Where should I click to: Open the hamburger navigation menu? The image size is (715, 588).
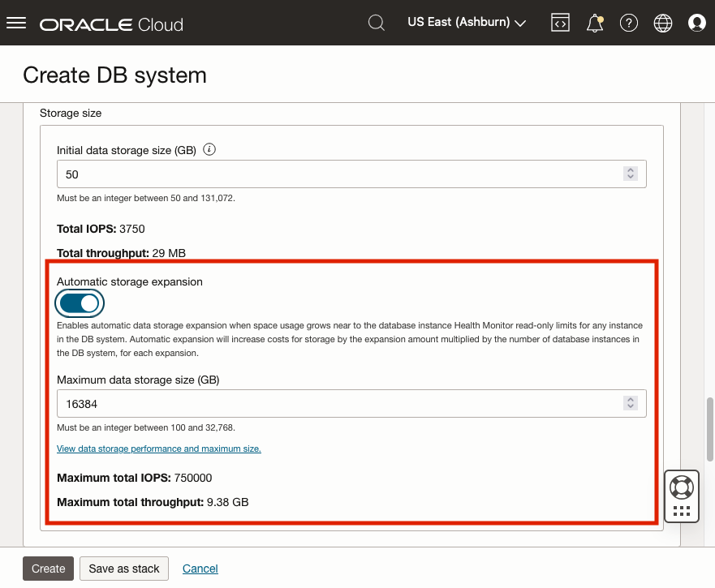pos(16,23)
